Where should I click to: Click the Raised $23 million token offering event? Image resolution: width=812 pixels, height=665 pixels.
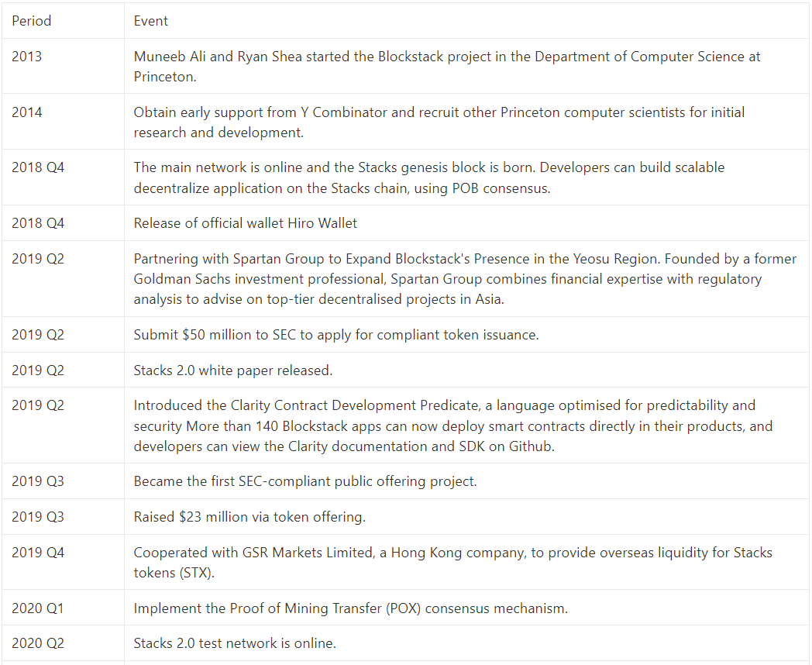click(249, 517)
